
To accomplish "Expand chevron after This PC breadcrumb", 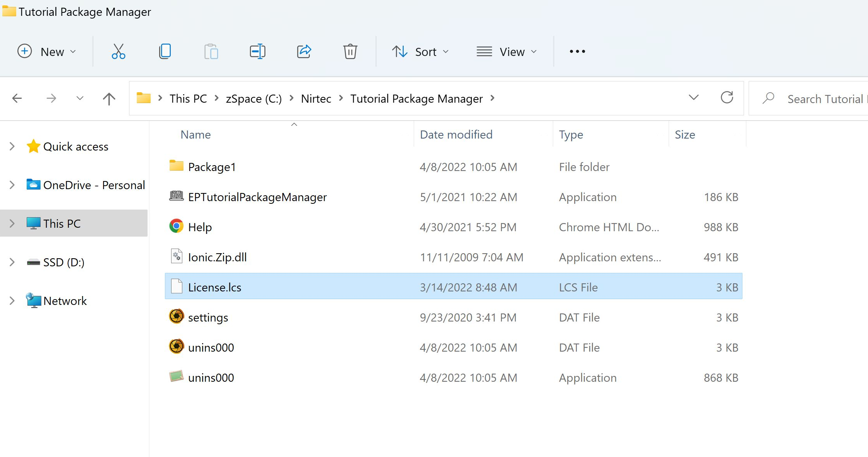I will (x=217, y=98).
